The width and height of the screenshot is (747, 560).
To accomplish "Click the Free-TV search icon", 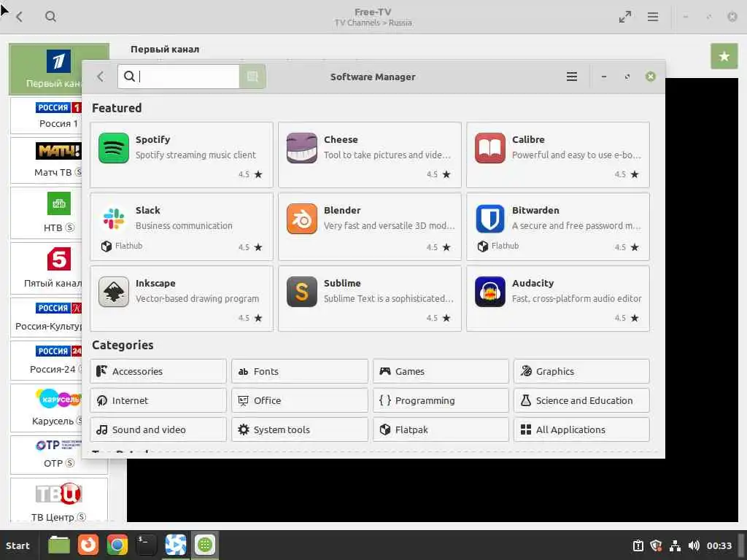I will coord(50,17).
